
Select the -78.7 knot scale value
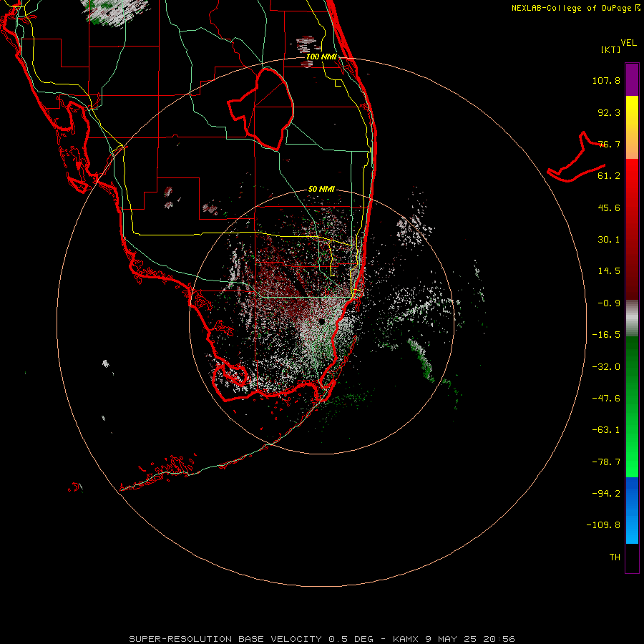(x=606, y=462)
